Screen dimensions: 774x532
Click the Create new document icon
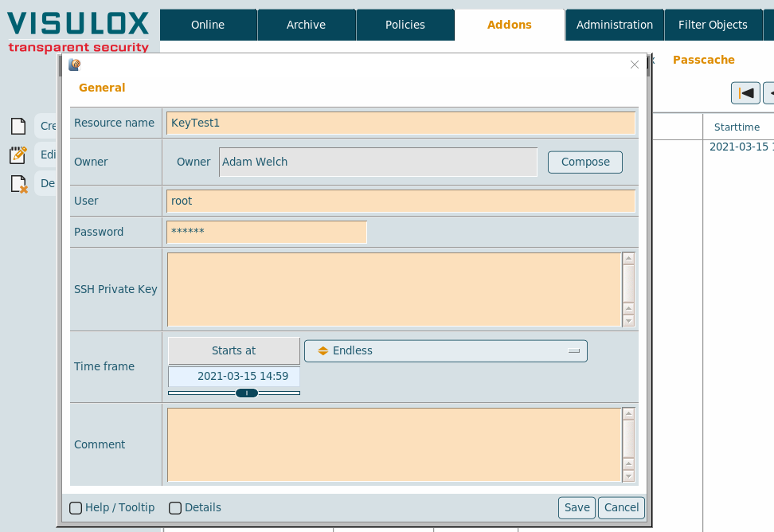click(x=18, y=126)
